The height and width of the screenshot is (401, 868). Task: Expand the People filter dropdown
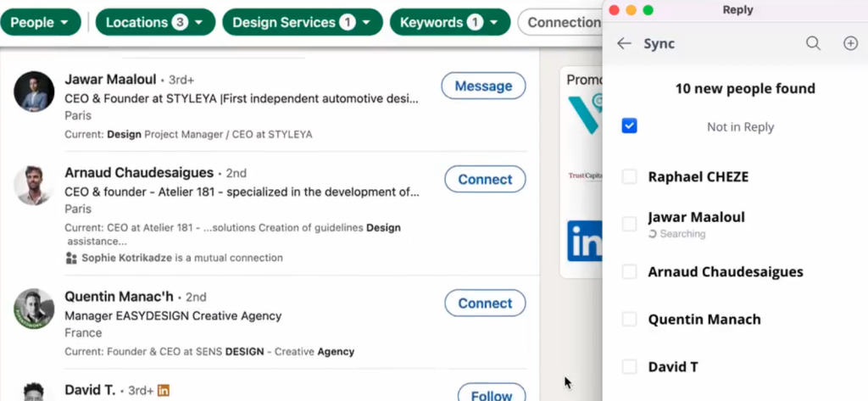click(40, 23)
